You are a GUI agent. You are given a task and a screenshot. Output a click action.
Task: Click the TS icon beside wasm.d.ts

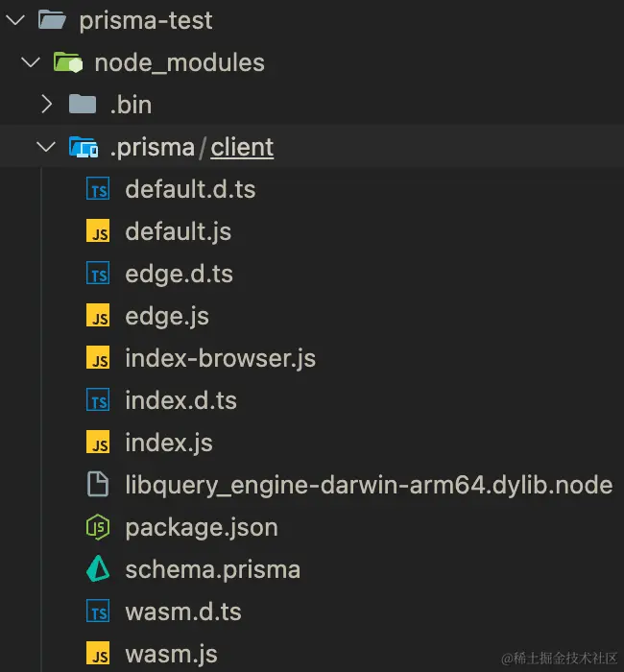pos(98,612)
